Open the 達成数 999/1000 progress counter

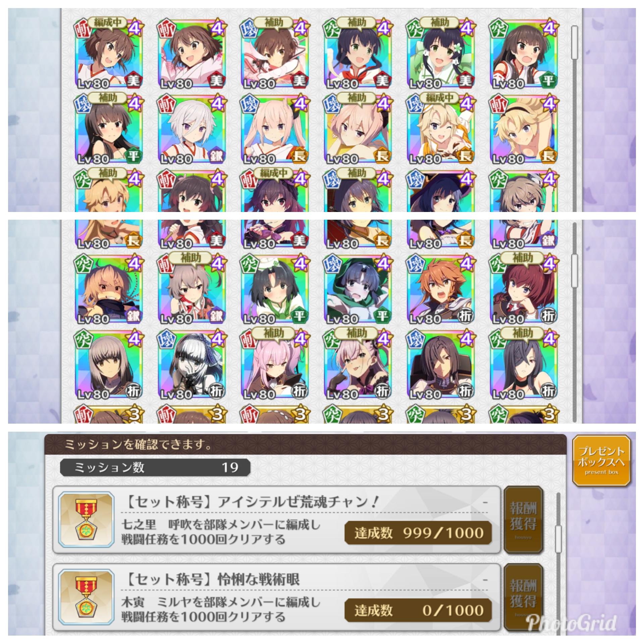pyautogui.click(x=418, y=533)
